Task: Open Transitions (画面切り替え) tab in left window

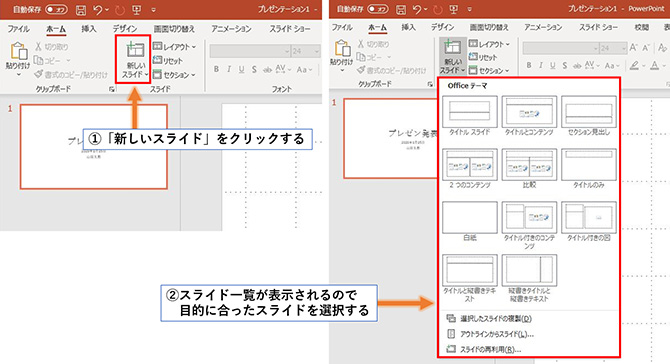Action: [x=174, y=29]
